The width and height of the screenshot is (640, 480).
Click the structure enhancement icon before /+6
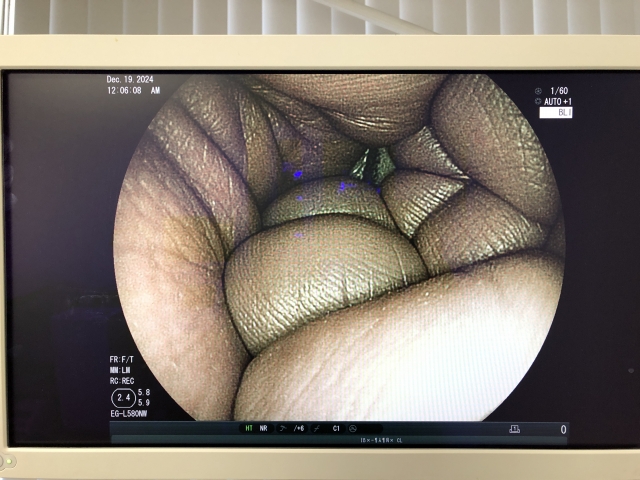[283, 428]
